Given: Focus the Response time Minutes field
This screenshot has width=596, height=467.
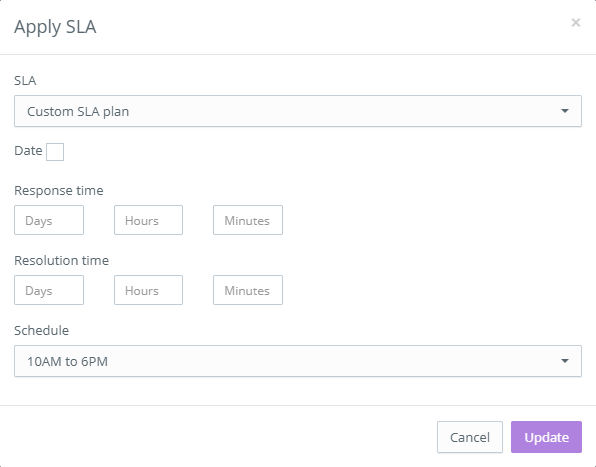Looking at the screenshot, I should [248, 220].
